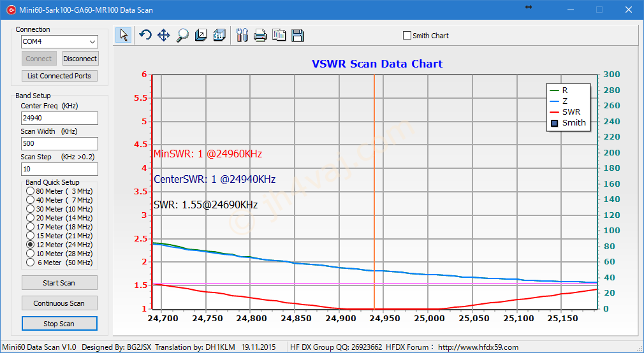Click the Continuous Scan button
This screenshot has height=353, width=644.
59,303
